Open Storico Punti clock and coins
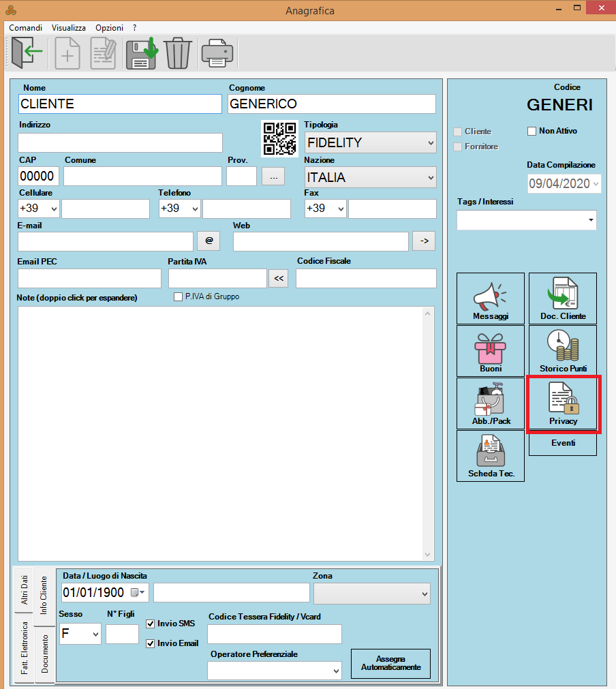Image resolution: width=616 pixels, height=689 pixels. tap(562, 350)
